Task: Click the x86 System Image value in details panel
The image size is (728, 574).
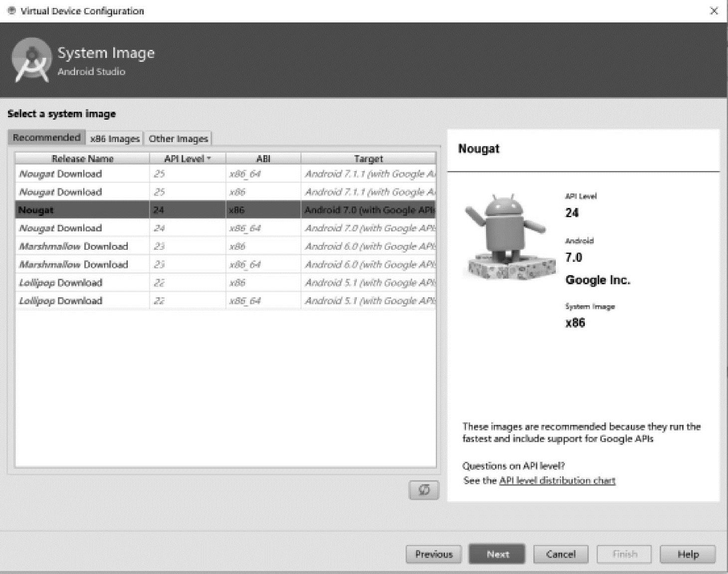Action: [x=575, y=323]
